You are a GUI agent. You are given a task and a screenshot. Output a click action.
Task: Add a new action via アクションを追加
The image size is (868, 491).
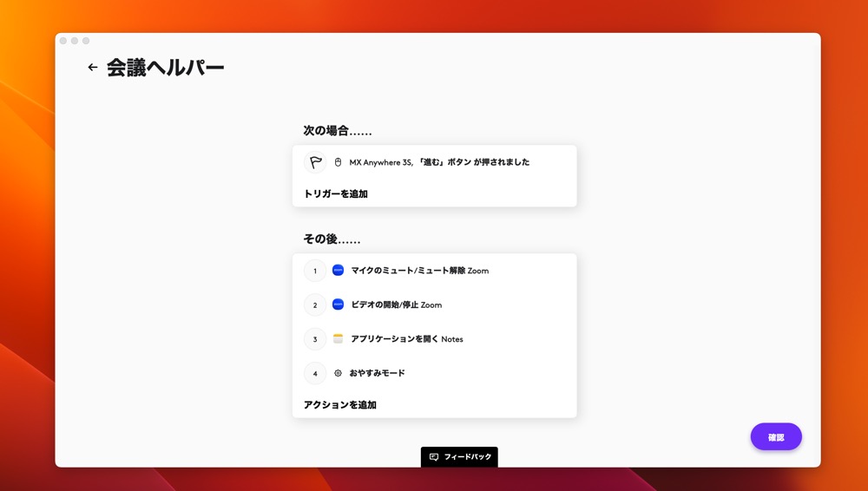coord(340,405)
